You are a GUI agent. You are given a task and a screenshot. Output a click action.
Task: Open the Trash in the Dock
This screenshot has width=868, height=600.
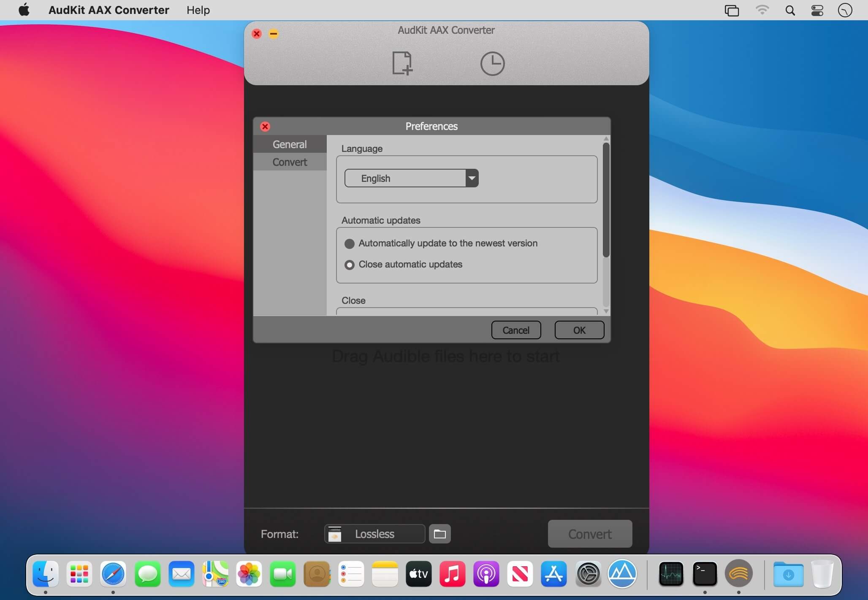[x=822, y=573]
